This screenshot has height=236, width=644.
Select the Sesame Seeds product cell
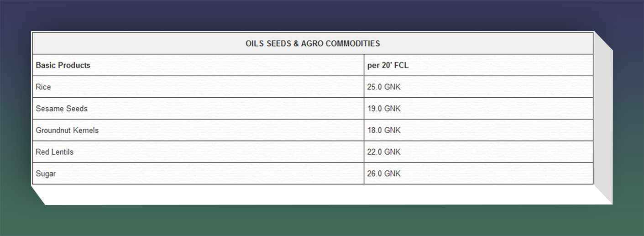pyautogui.click(x=62, y=109)
